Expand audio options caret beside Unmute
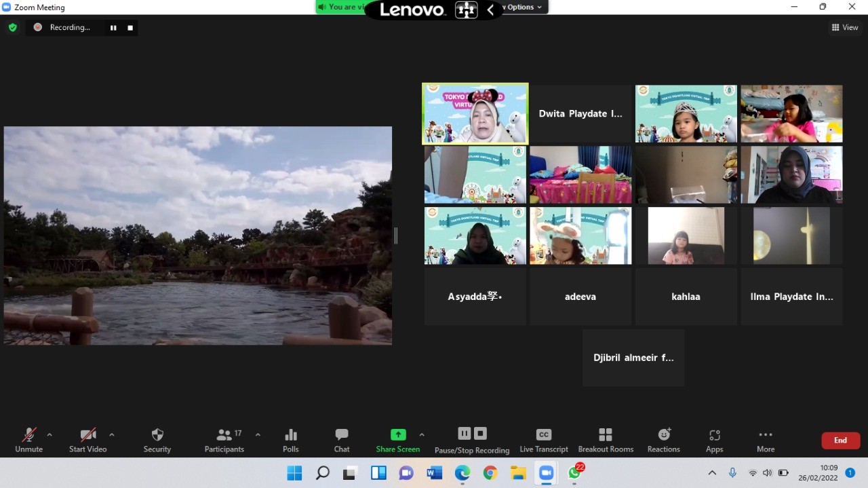The width and height of the screenshot is (868, 488). click(50, 434)
